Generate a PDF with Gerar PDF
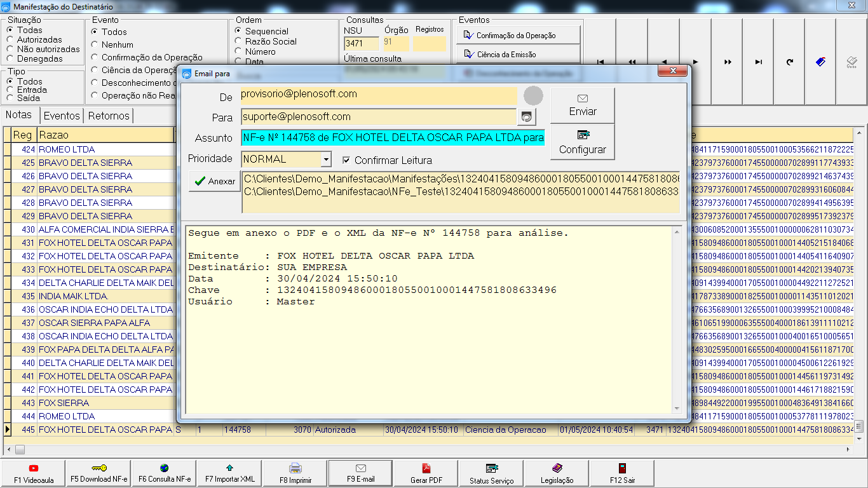The width and height of the screenshot is (868, 488). click(x=426, y=473)
